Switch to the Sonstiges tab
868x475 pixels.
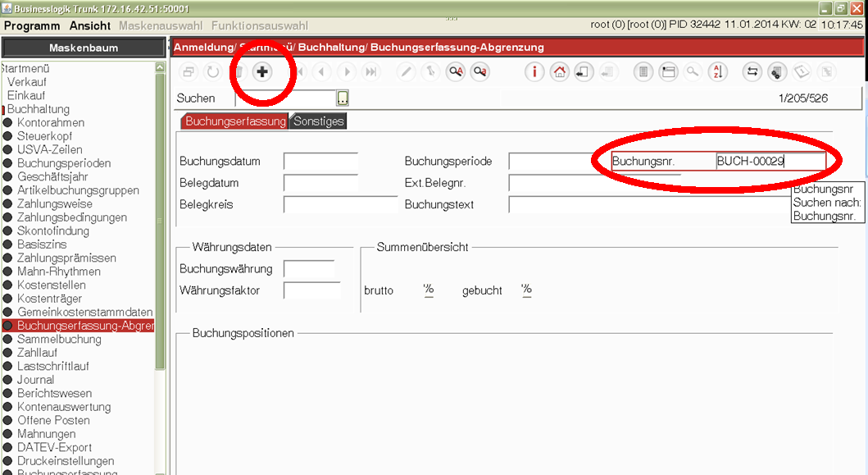[x=319, y=121]
